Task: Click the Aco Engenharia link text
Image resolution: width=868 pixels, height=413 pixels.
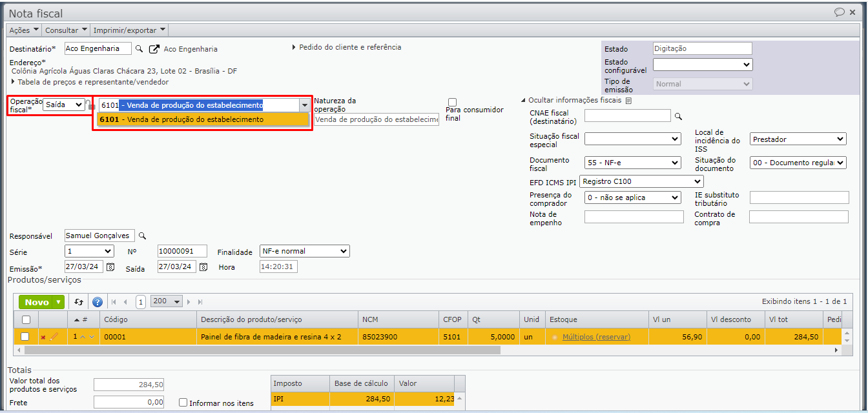Action: tap(191, 49)
